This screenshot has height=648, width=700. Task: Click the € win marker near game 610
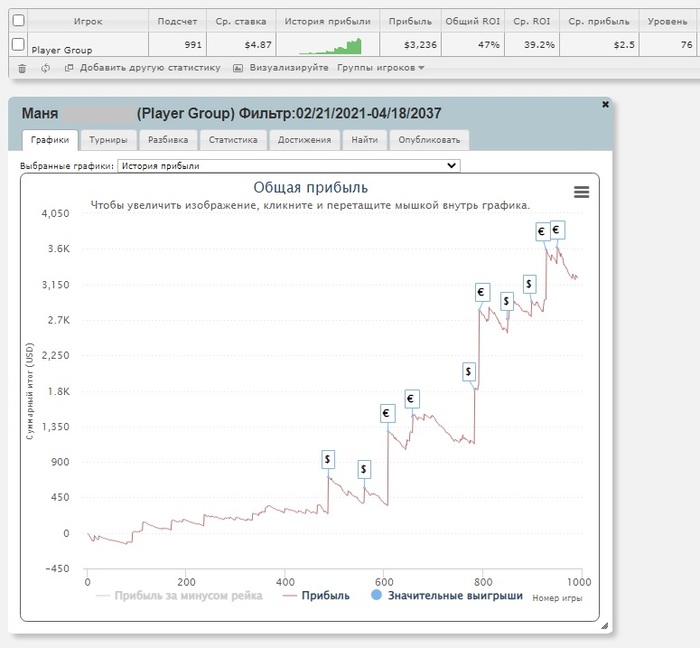coord(388,413)
